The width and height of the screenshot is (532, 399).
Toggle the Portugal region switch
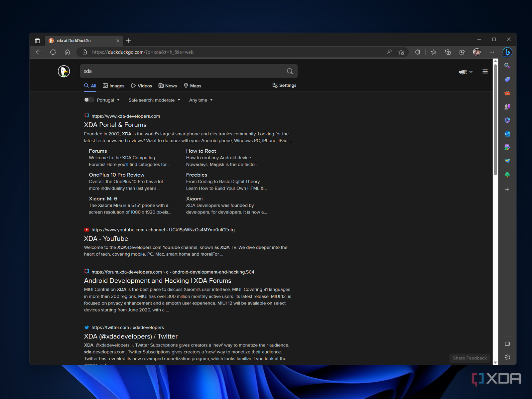click(x=88, y=100)
